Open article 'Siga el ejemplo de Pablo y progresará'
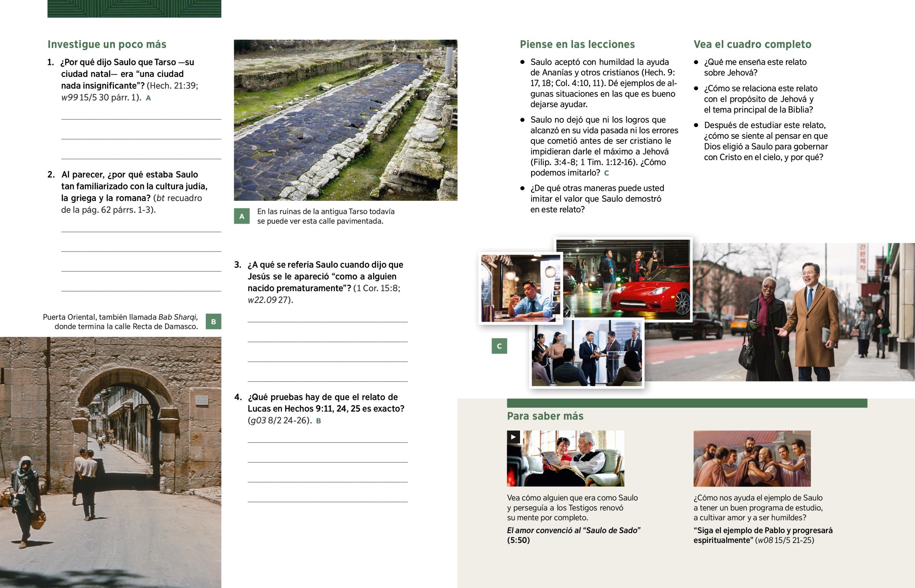The image size is (915, 588). click(762, 530)
